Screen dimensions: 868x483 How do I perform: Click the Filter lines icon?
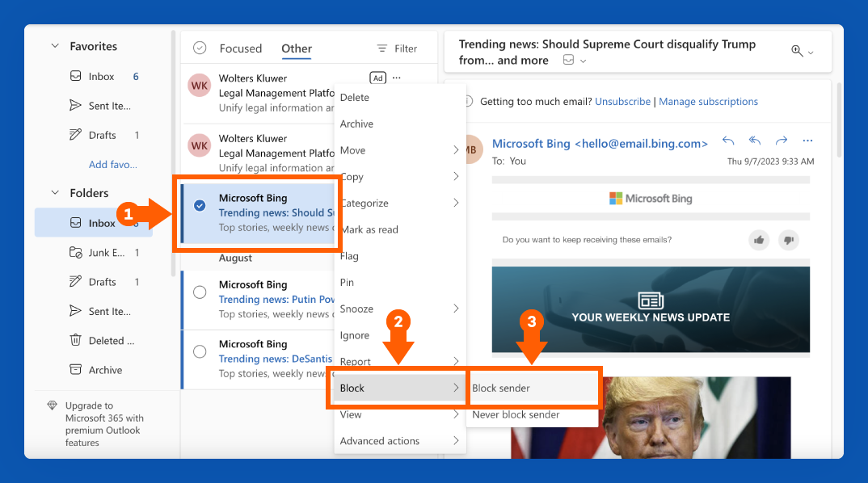382,48
